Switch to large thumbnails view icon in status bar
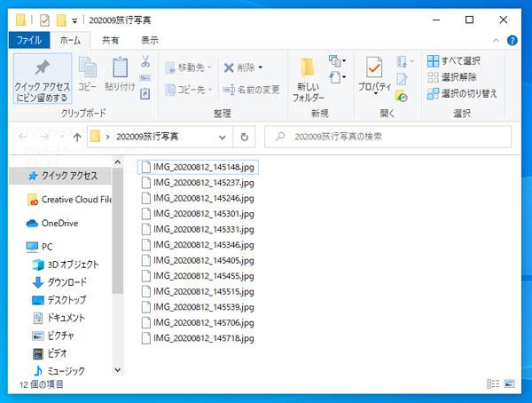The image size is (532, 403). [509, 384]
